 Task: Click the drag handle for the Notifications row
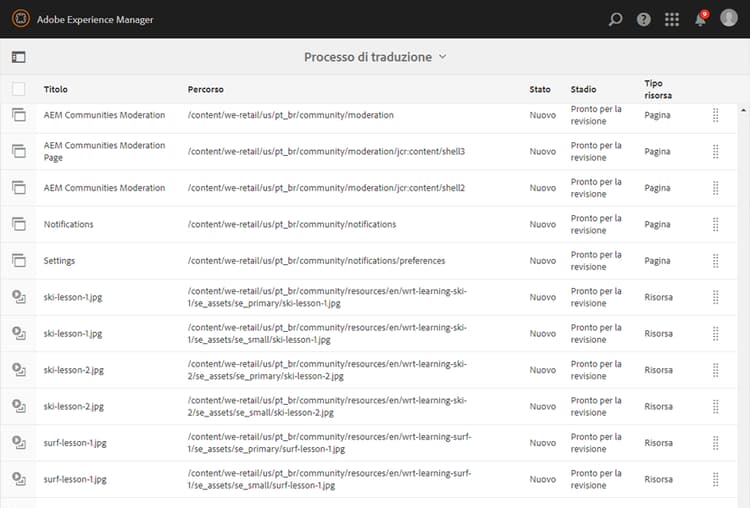pos(716,224)
